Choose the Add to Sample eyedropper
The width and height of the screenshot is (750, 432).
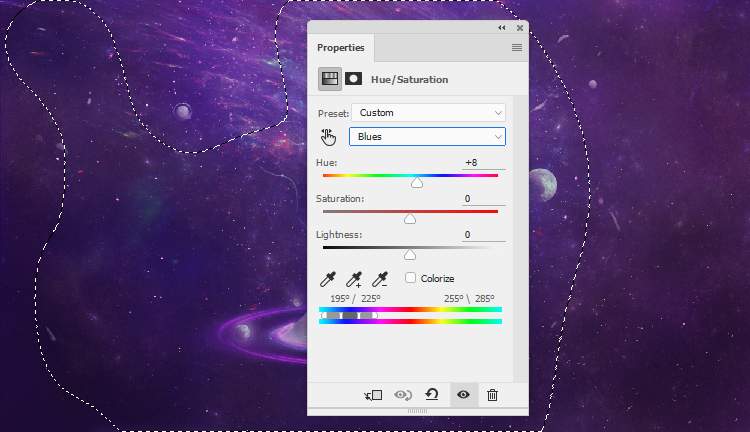[x=354, y=279]
